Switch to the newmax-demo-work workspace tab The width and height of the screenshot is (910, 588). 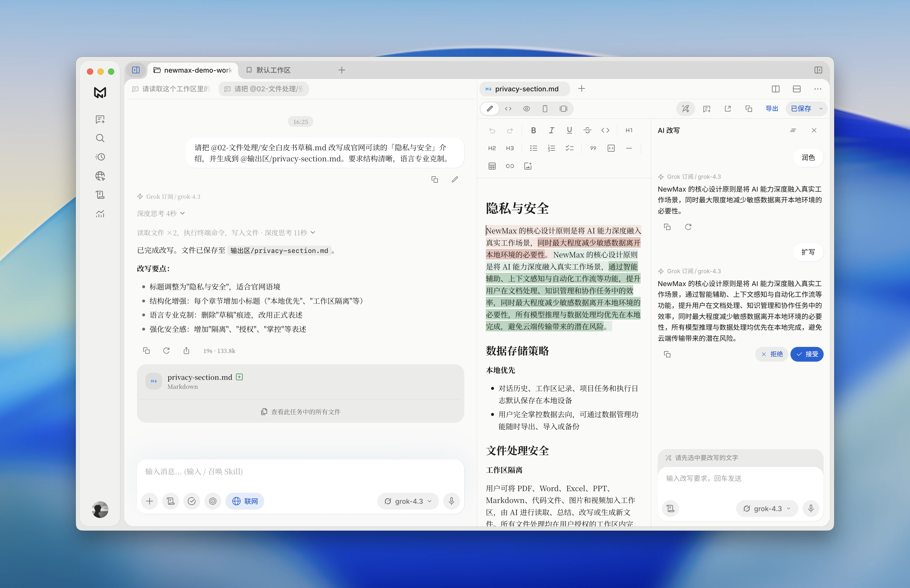tap(193, 70)
